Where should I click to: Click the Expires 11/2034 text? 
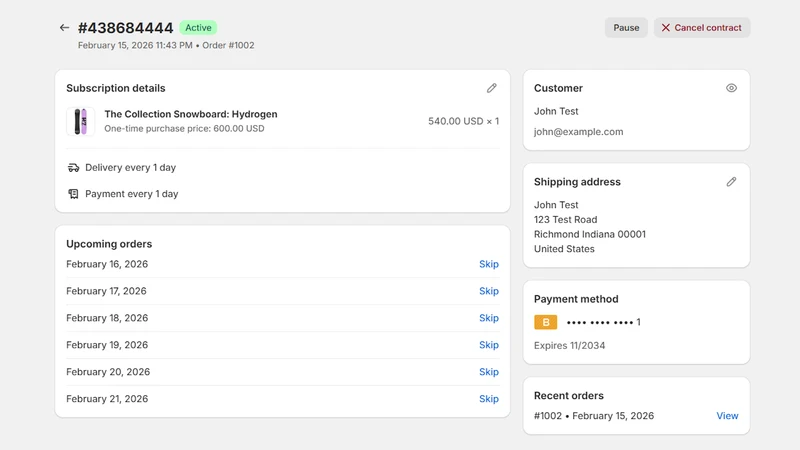click(x=569, y=345)
